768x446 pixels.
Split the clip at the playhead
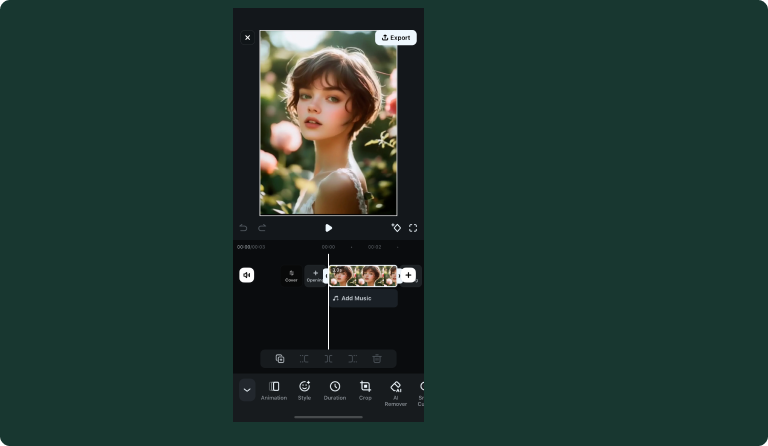tap(328, 359)
